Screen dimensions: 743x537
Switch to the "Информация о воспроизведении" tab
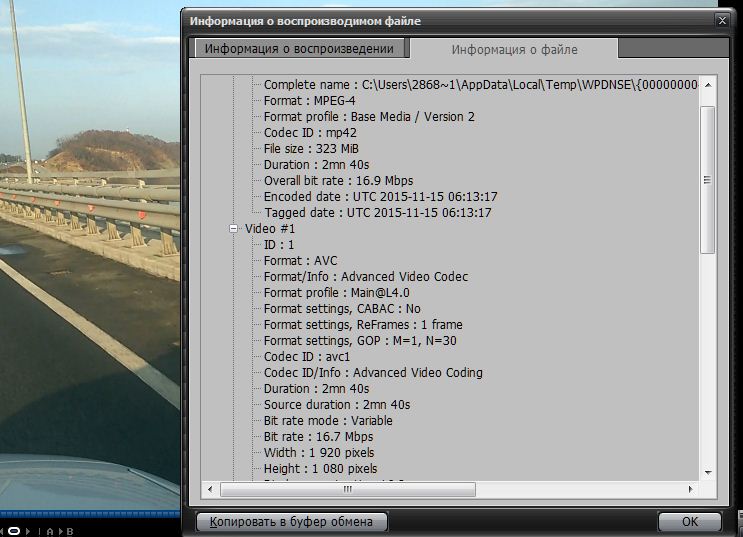(x=300, y=49)
